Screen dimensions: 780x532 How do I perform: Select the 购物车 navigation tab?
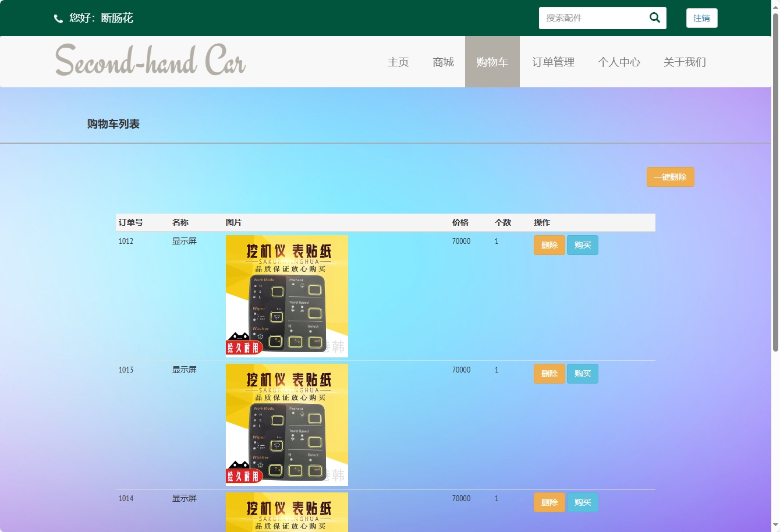(x=492, y=62)
